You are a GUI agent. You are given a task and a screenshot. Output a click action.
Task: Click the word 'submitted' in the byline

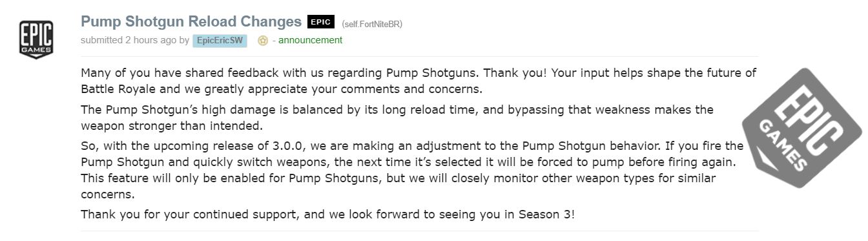point(101,40)
